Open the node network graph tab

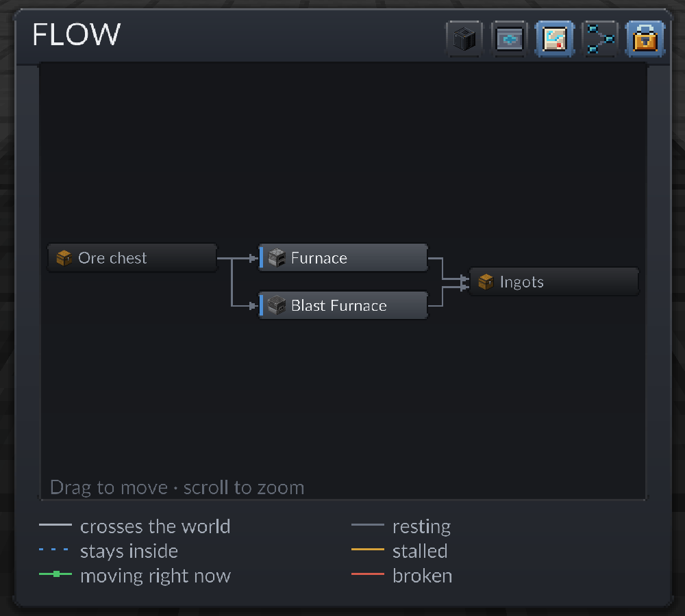pos(600,39)
